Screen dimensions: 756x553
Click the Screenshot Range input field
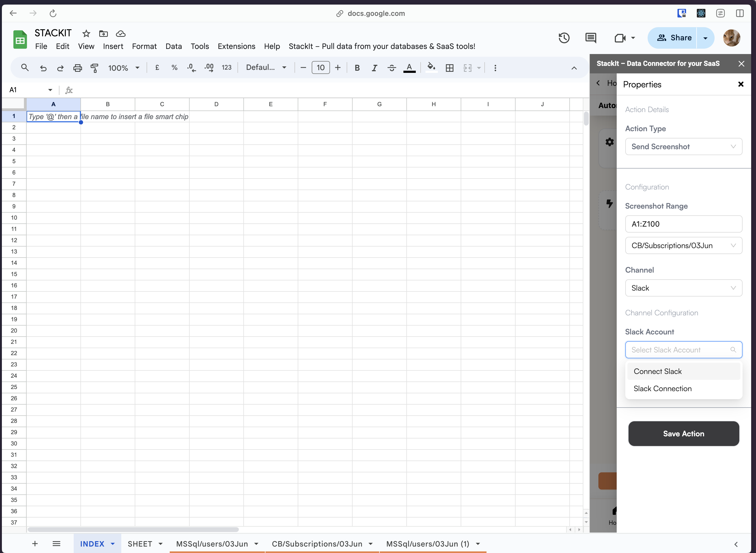[x=683, y=224]
